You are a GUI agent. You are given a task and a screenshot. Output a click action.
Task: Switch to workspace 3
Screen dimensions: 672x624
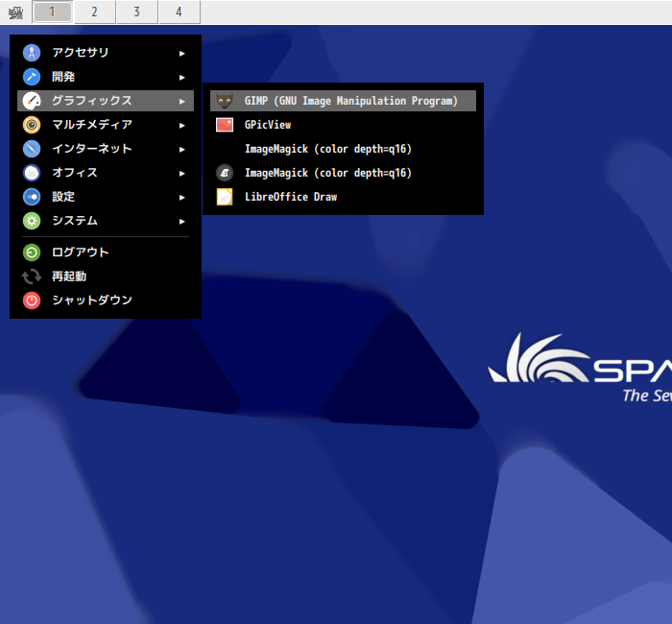coord(136,12)
